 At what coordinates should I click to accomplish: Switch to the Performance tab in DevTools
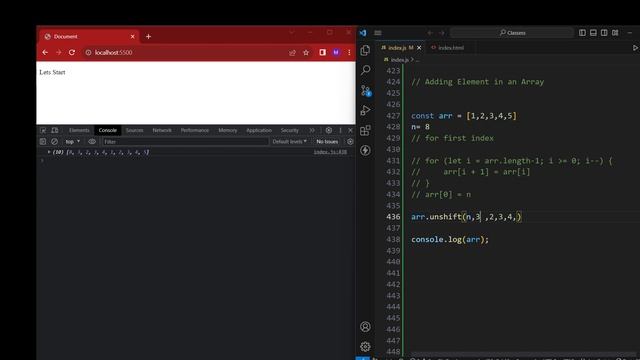(x=195, y=130)
